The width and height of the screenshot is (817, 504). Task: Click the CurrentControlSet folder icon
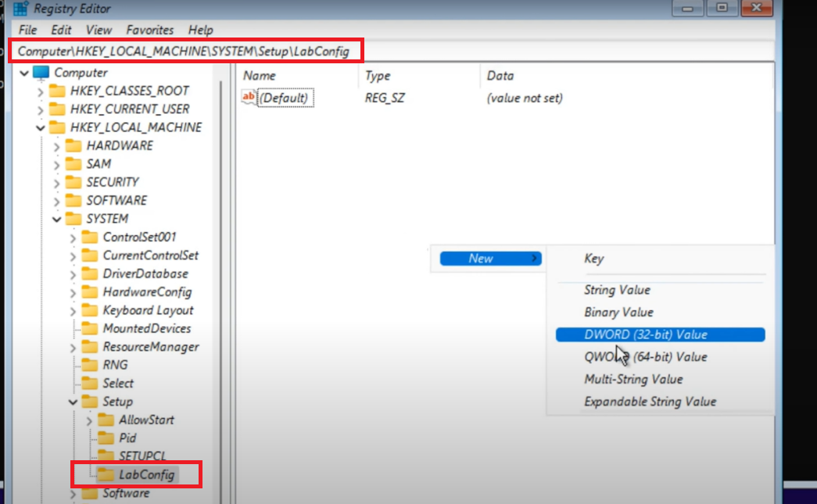point(90,256)
